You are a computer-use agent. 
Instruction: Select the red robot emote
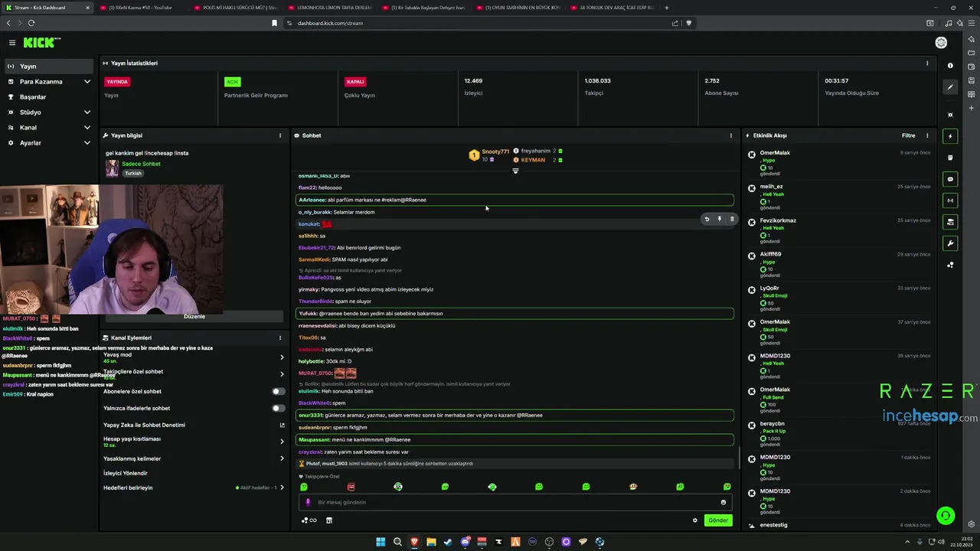coord(351,487)
